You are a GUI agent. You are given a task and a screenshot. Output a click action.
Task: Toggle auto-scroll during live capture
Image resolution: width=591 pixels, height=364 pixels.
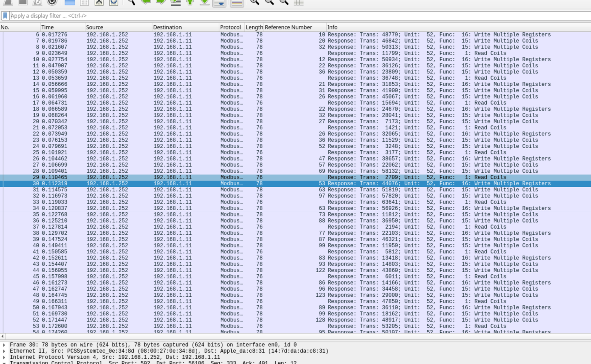pos(219,3)
